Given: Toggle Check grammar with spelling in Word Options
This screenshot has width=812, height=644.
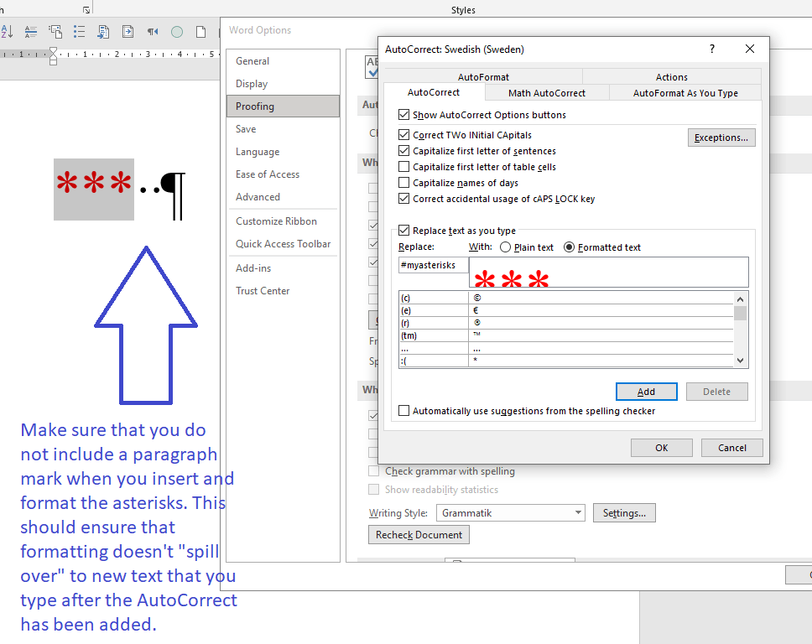Looking at the screenshot, I should (373, 471).
